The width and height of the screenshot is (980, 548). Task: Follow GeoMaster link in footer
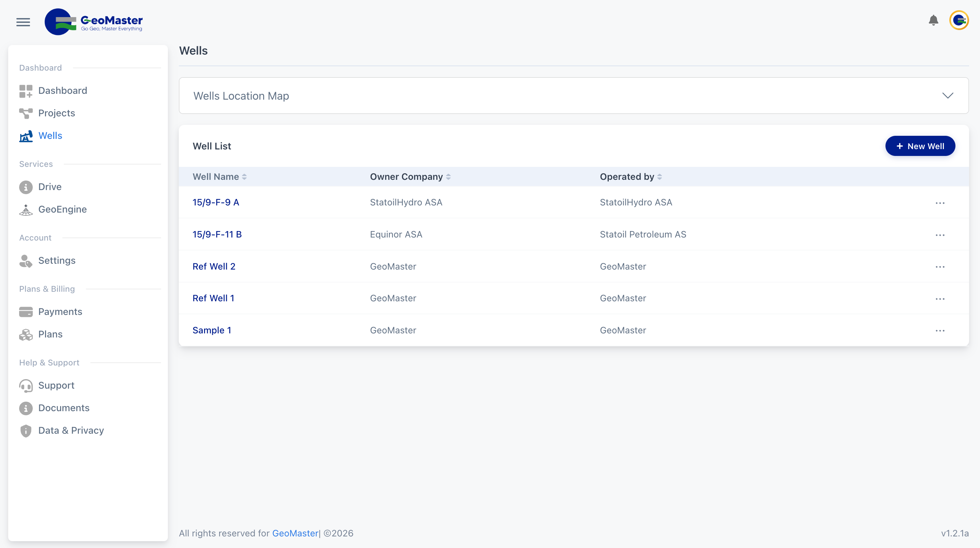(x=295, y=534)
